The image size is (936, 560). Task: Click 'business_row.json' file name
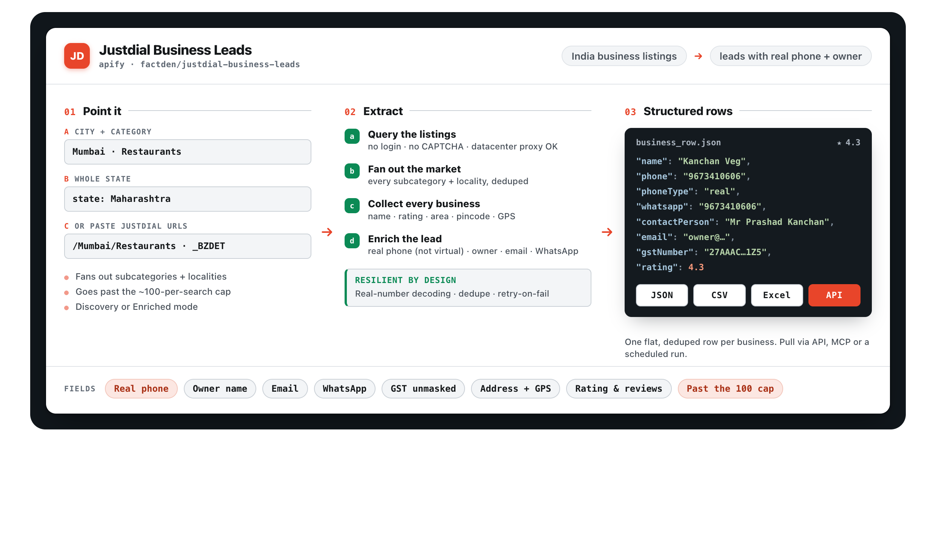coord(678,143)
